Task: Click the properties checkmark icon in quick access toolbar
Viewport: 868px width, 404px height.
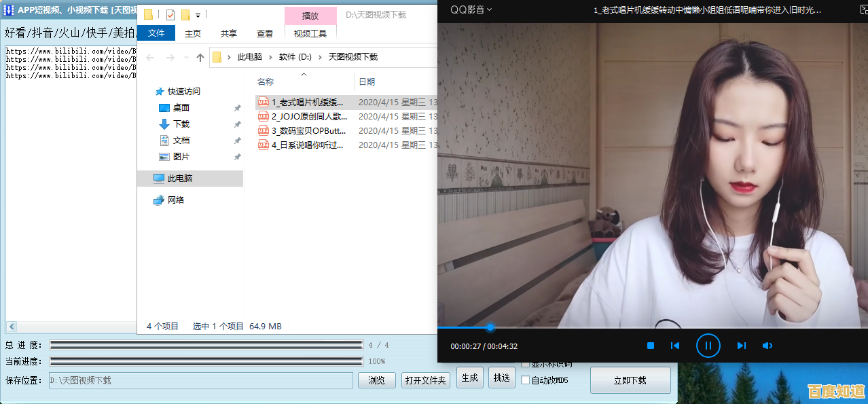Action: pyautogui.click(x=170, y=15)
